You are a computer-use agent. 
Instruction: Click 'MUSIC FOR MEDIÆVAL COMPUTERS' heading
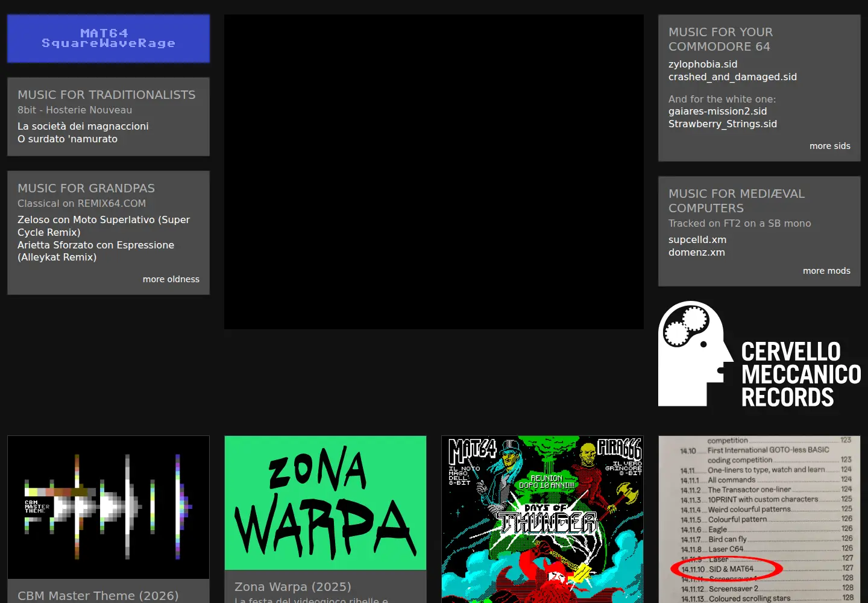pyautogui.click(x=737, y=201)
